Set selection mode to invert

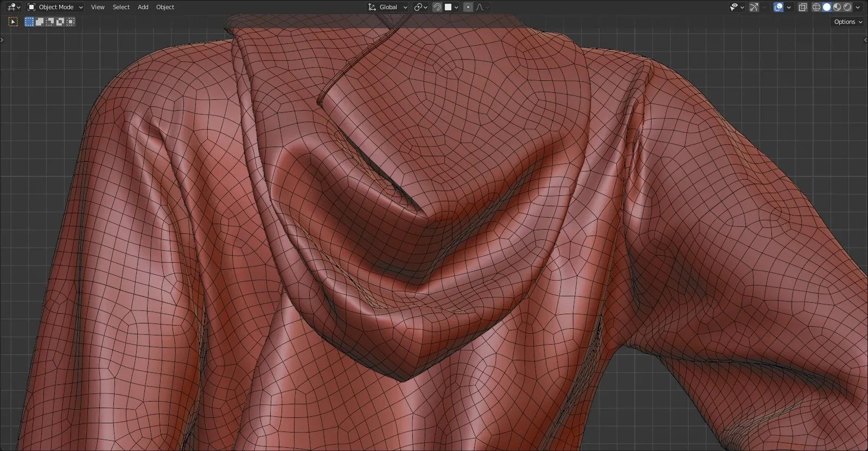click(x=60, y=22)
